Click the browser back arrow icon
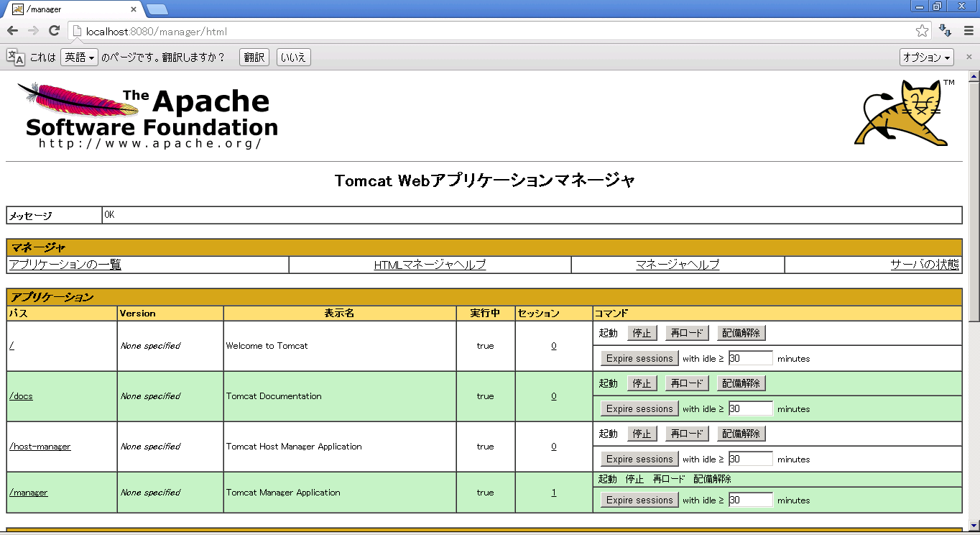 (12, 31)
